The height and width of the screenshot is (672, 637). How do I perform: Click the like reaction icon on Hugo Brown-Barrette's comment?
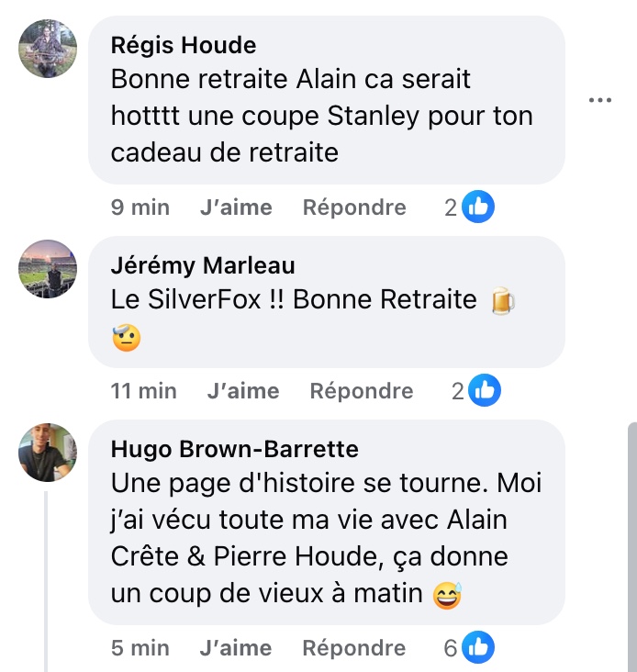tap(478, 648)
